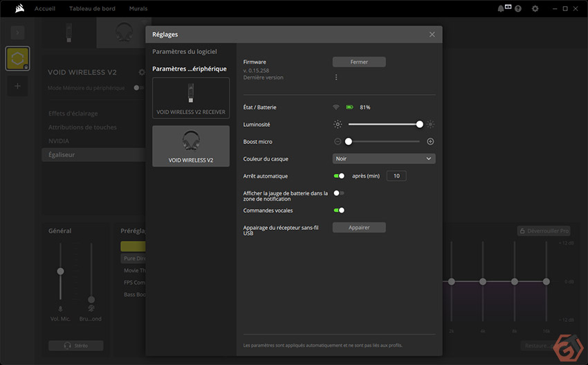Select the yellow headset device icon in sidebar
Screen dimensions: 588x365
[17, 59]
